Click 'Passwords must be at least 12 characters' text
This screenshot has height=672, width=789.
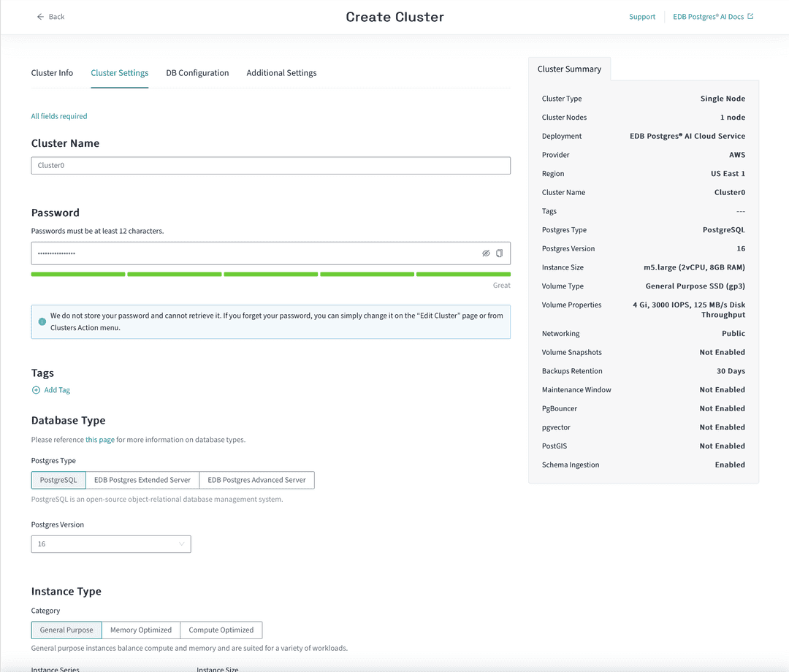(x=98, y=231)
